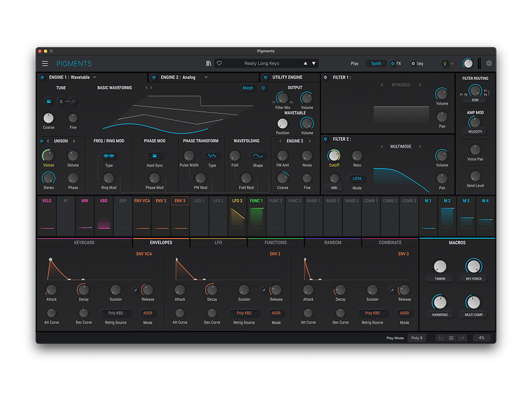532x397 pixels.
Task: Click the Filter 2 KBD button
Action: [x=334, y=188]
